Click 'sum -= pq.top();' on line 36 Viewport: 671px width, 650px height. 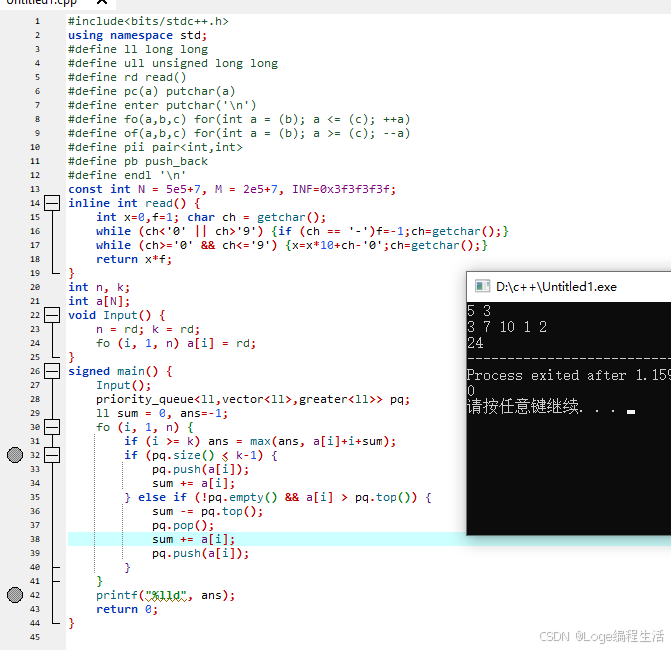(x=208, y=511)
